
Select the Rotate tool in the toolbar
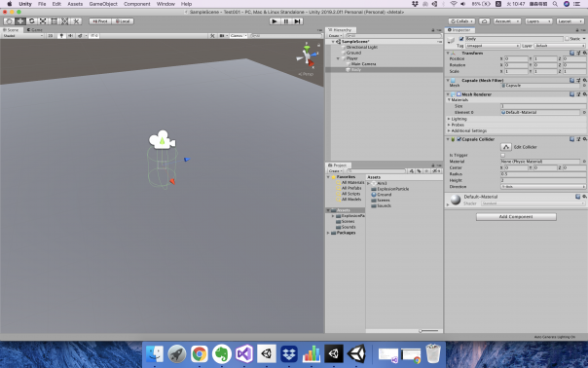[31, 21]
